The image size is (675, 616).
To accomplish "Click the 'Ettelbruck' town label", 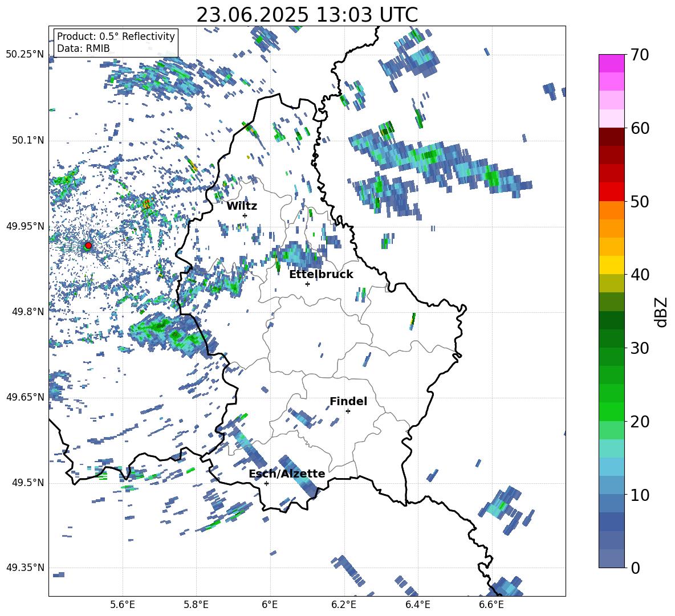I will 321,275.
